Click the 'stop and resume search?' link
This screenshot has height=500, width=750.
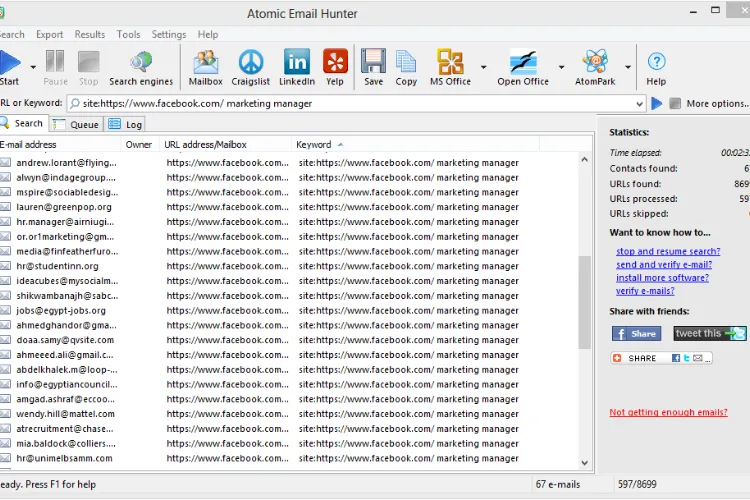coord(667,252)
